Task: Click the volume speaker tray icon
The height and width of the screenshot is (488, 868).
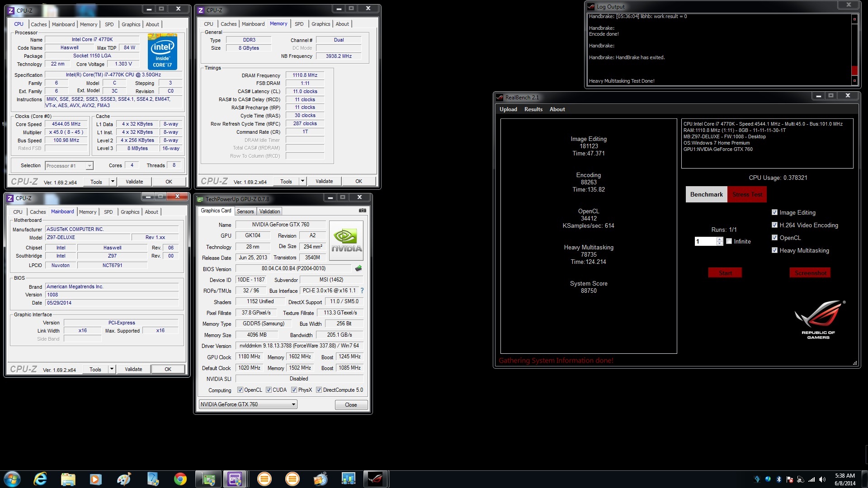Action: 822,479
